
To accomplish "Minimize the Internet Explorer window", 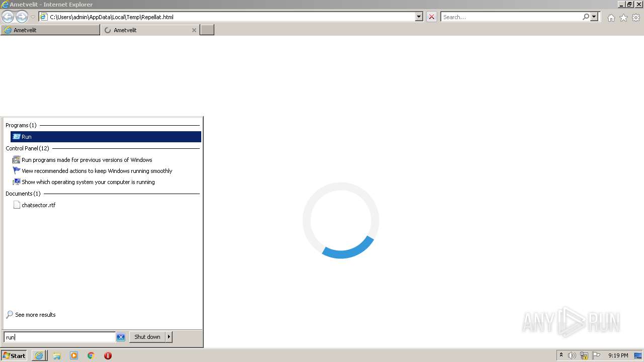I will point(621,4).
